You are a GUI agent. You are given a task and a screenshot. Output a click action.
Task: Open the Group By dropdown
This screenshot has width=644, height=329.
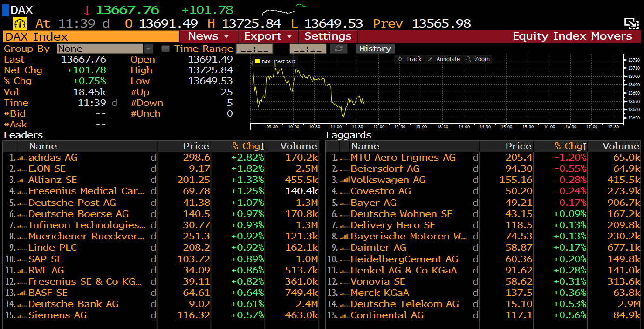point(105,49)
